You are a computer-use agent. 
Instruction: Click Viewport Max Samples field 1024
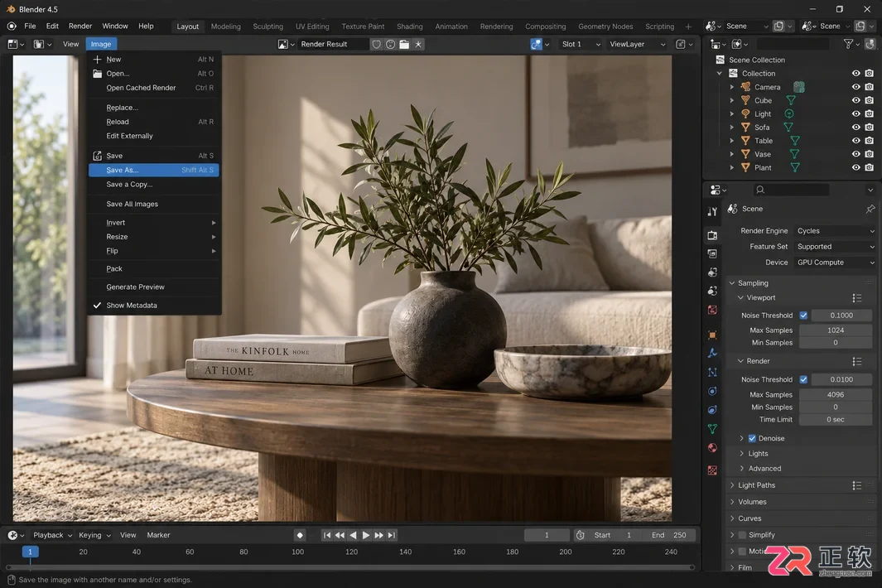[836, 330]
